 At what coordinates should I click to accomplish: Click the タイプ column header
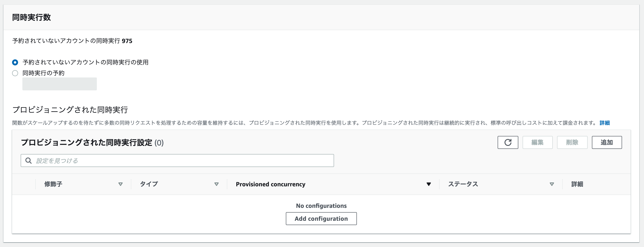149,184
